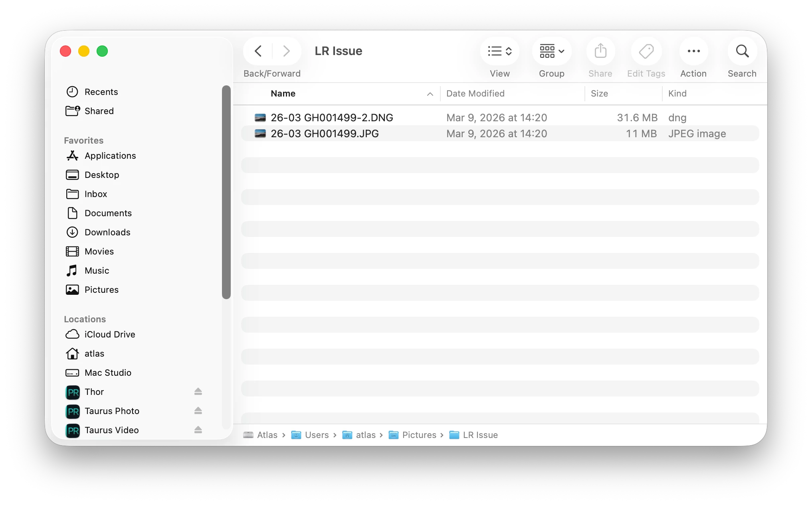This screenshot has width=812, height=505.
Task: Go to Pictures in path bar
Action: click(x=419, y=435)
